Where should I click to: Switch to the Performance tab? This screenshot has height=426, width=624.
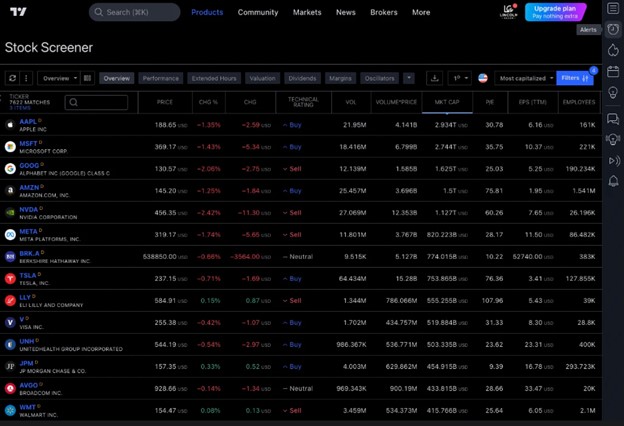pyautogui.click(x=161, y=78)
